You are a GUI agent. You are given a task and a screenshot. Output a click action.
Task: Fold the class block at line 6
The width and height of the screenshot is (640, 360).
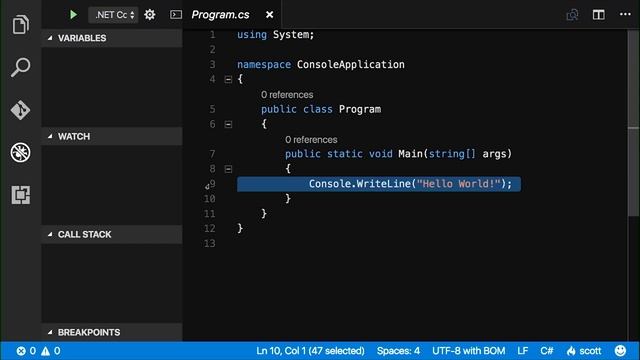point(228,124)
